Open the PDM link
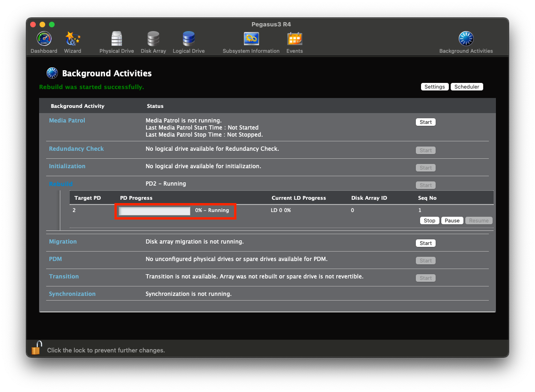Viewport: 535px width, 392px height. (55, 259)
